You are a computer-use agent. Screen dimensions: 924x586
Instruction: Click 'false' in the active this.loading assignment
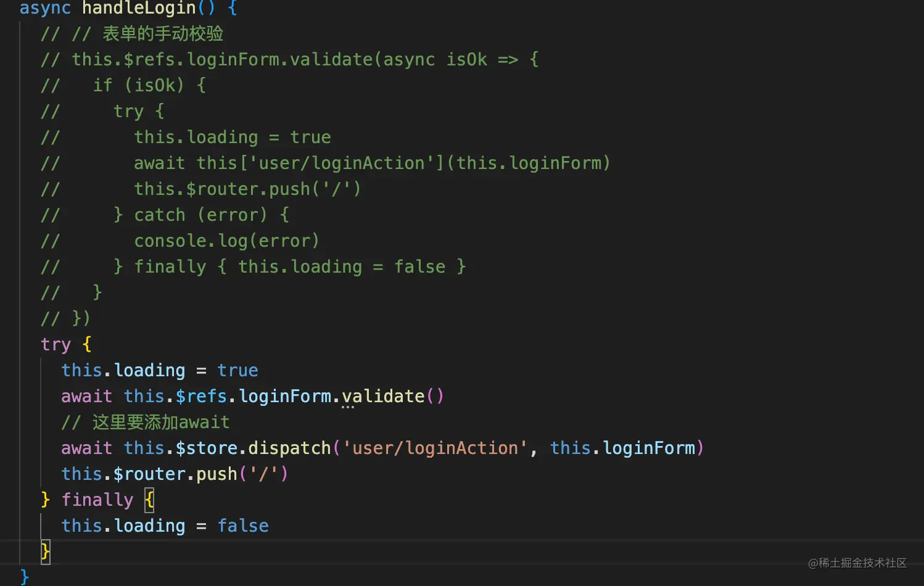click(x=243, y=526)
